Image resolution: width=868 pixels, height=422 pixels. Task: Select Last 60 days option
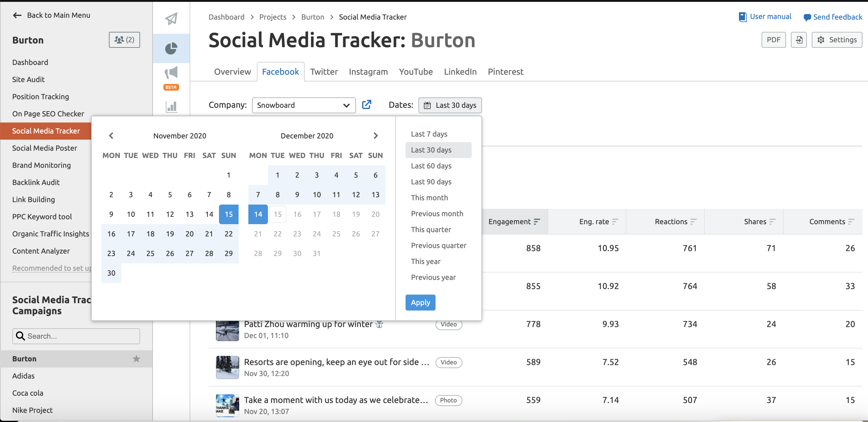pyautogui.click(x=431, y=165)
